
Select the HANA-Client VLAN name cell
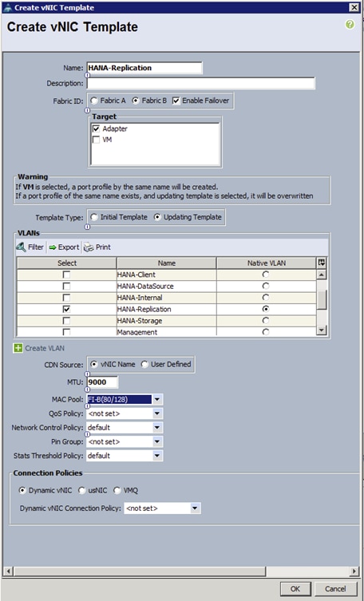click(167, 275)
